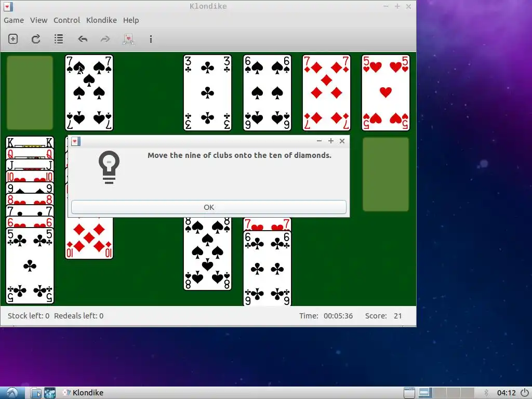Click the taskbar clock 04:12

click(x=506, y=393)
